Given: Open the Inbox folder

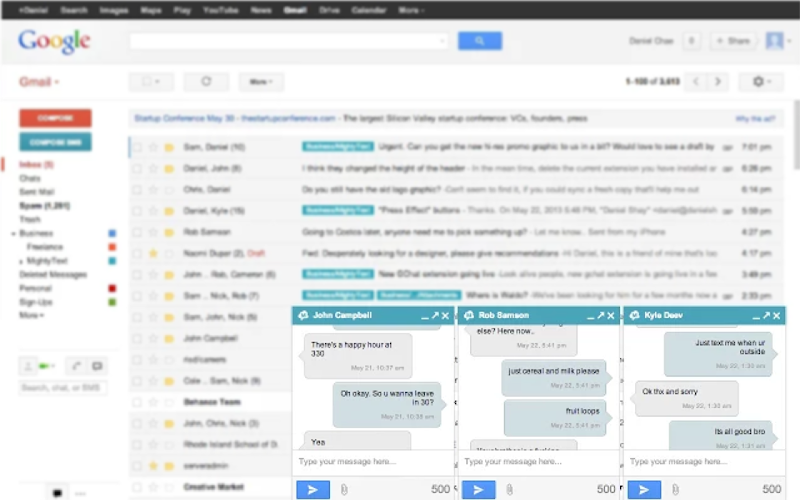Looking at the screenshot, I should click(36, 164).
